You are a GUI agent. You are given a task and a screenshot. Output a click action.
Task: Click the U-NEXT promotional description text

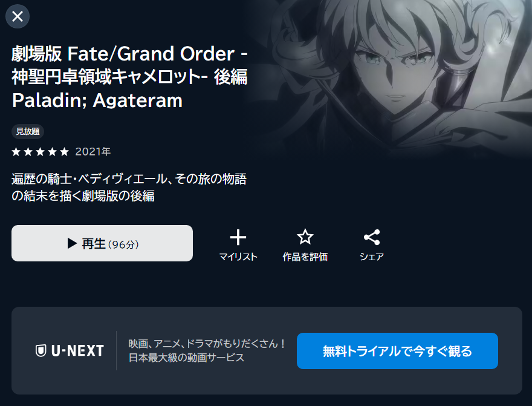coord(207,351)
